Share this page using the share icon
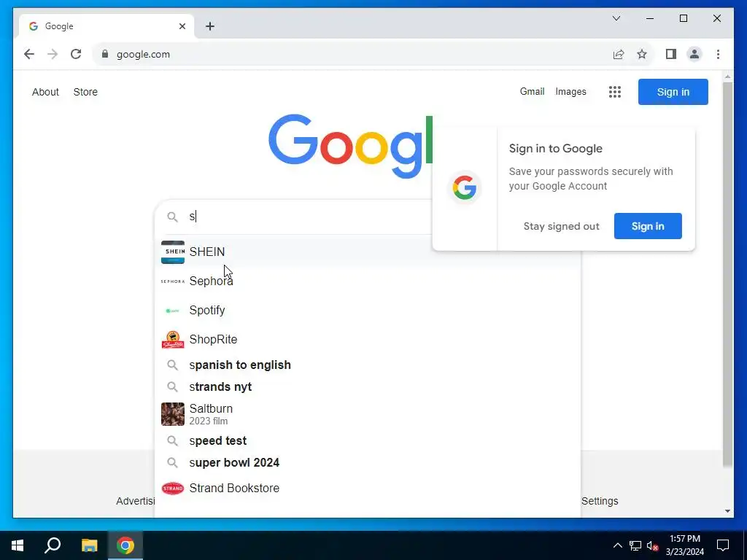 [x=619, y=54]
